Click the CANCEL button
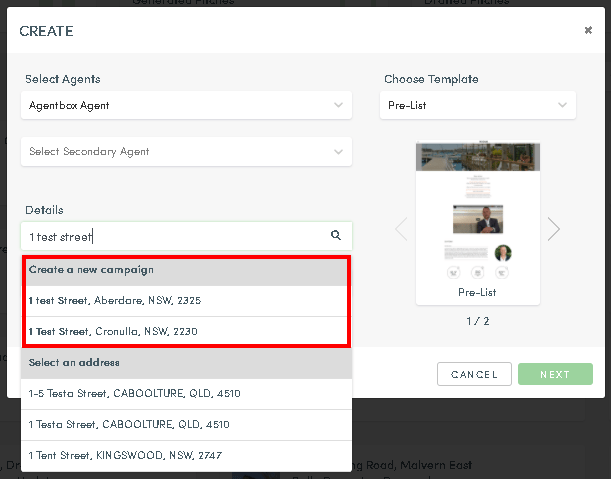 tap(474, 374)
